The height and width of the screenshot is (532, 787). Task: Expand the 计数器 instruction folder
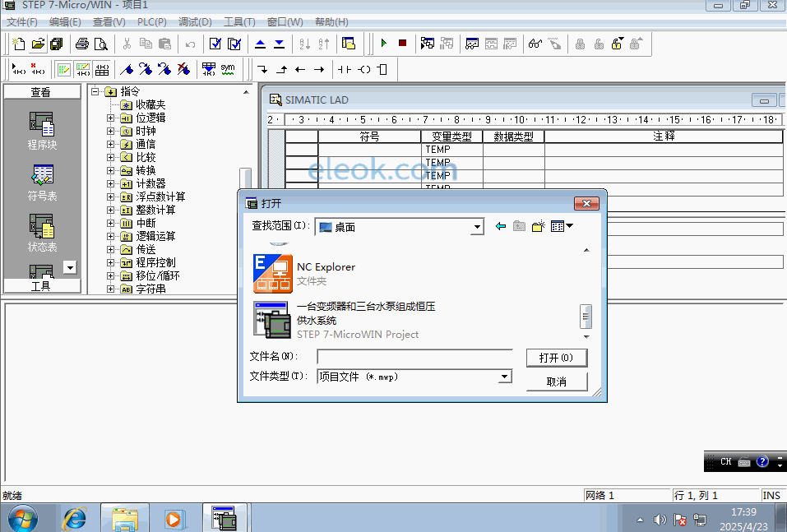pyautogui.click(x=110, y=183)
